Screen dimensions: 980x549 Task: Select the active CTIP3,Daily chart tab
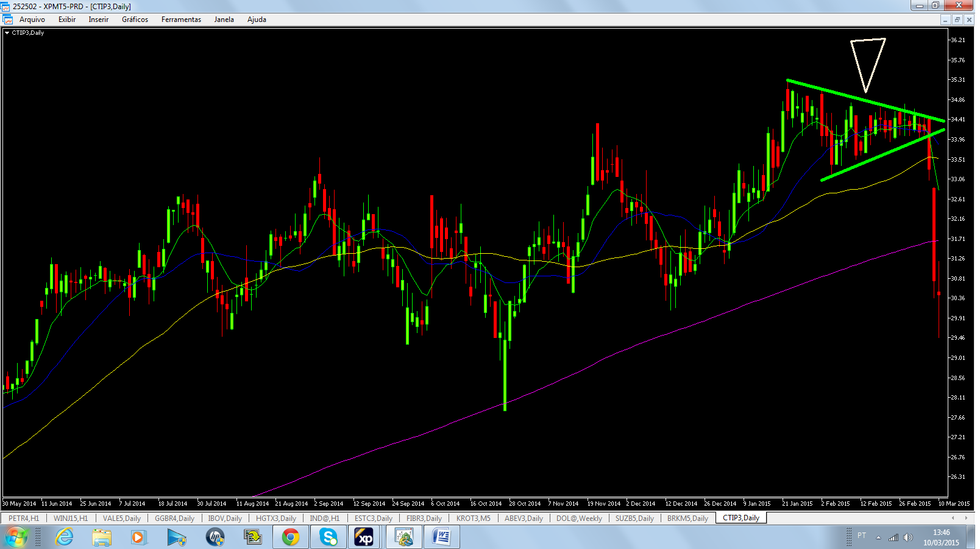pyautogui.click(x=741, y=518)
